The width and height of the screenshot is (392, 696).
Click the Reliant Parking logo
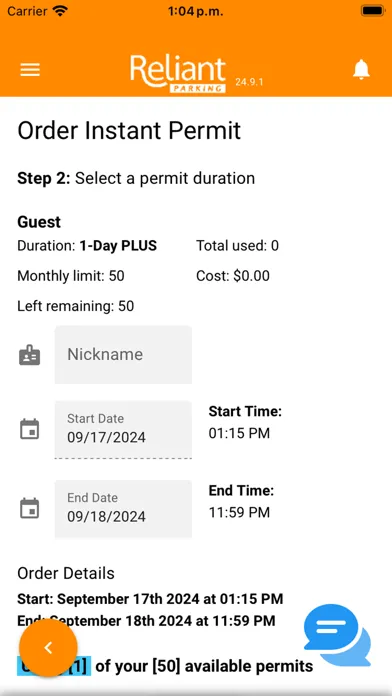178,74
